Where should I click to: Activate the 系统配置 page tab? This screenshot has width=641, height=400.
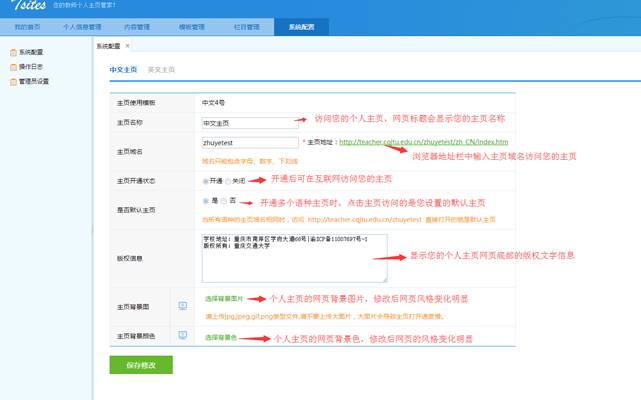pyautogui.click(x=108, y=46)
